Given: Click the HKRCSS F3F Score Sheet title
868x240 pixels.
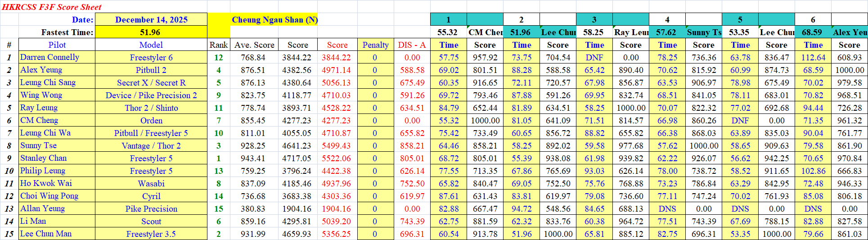Looking at the screenshot, I should point(52,7).
